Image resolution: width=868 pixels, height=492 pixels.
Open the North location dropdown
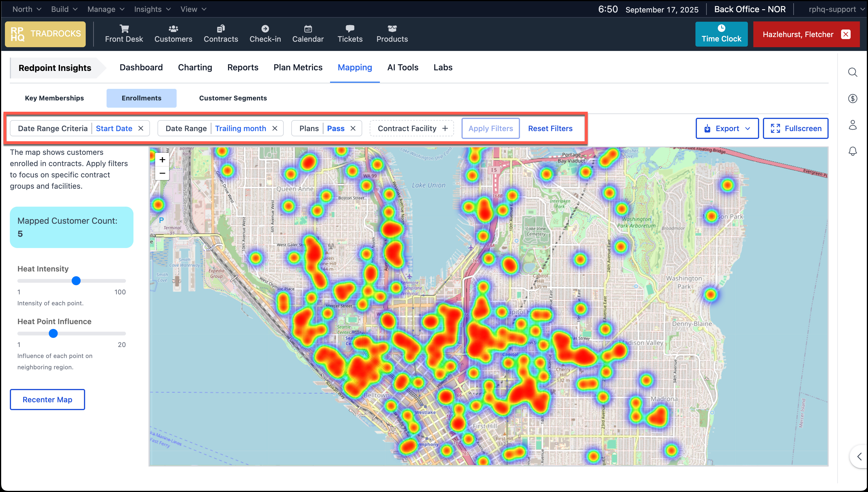tap(26, 9)
